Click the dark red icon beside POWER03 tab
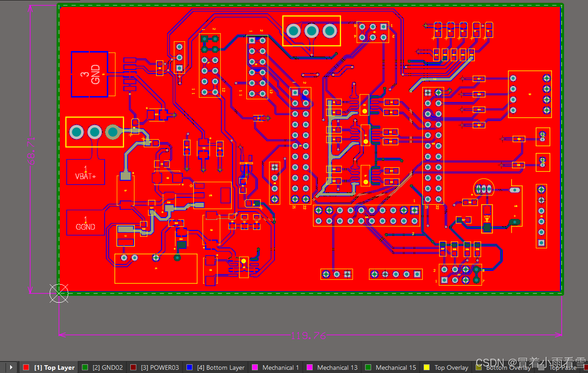This screenshot has width=588, height=373. pyautogui.click(x=134, y=367)
